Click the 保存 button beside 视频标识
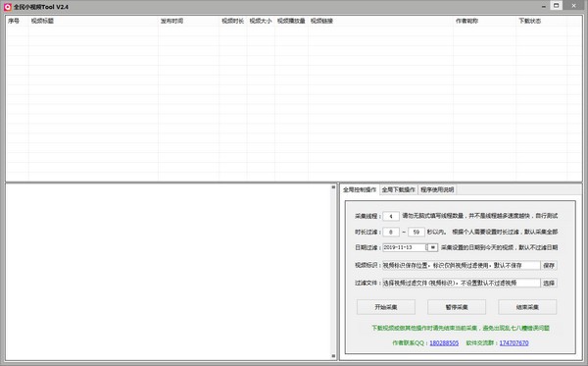This screenshot has height=366, width=588. tap(549, 265)
